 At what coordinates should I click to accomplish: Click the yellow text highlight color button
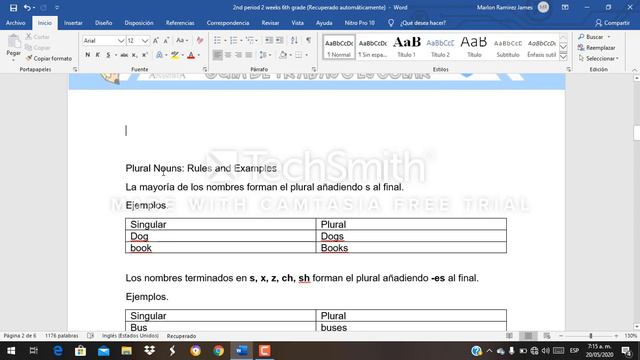(175, 55)
